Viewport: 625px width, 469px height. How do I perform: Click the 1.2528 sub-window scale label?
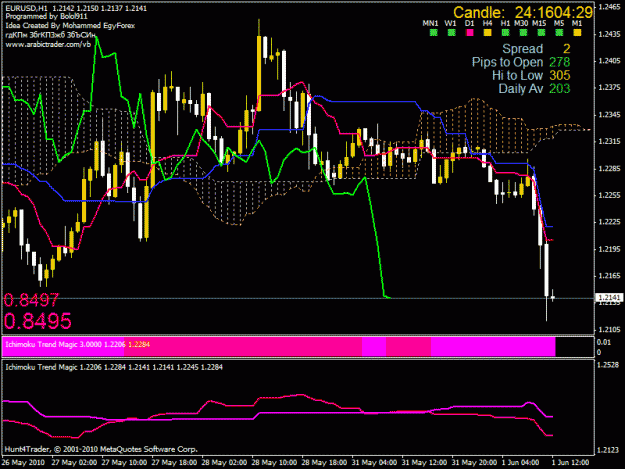pyautogui.click(x=608, y=365)
